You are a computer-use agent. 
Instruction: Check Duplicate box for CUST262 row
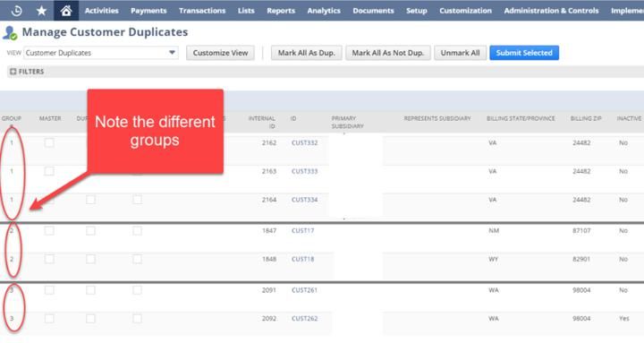[x=90, y=319]
